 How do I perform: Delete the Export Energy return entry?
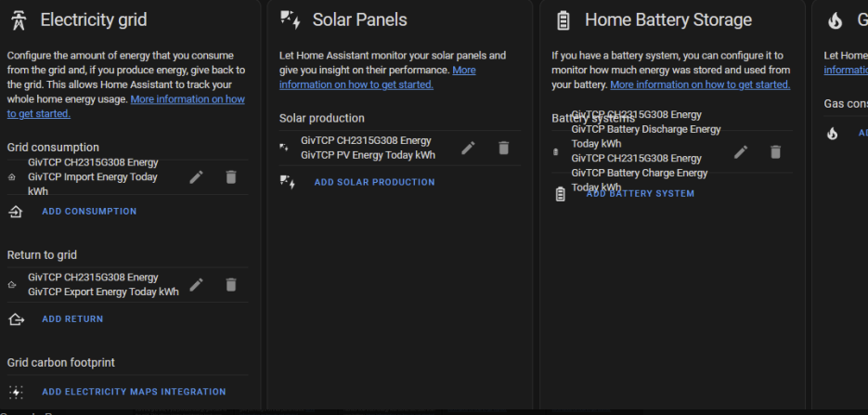[x=231, y=284]
